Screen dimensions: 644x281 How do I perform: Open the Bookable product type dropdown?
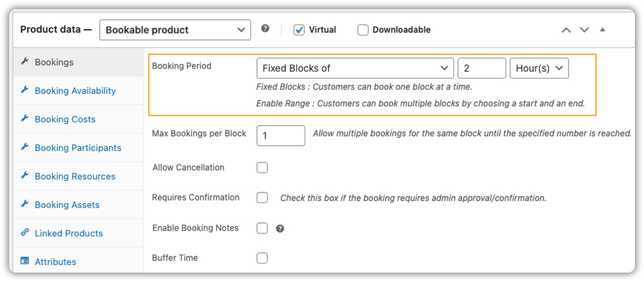(x=175, y=30)
